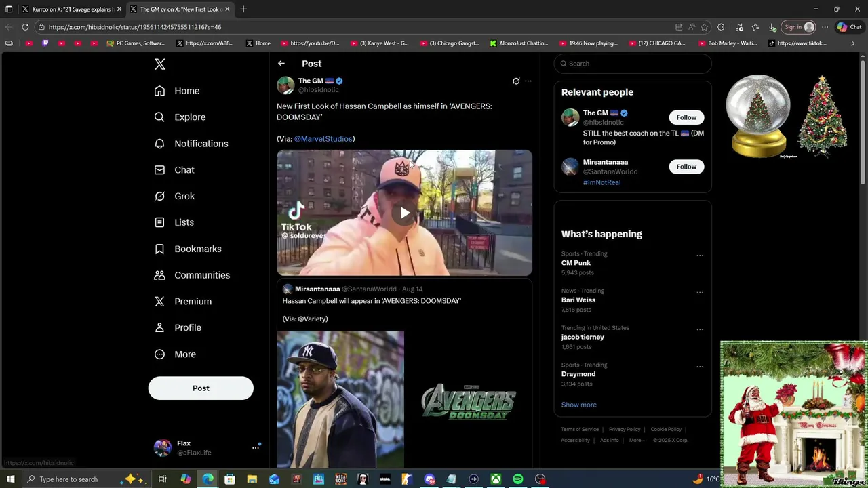Open a new browser tab
This screenshot has height=488, width=868.
(x=243, y=9)
